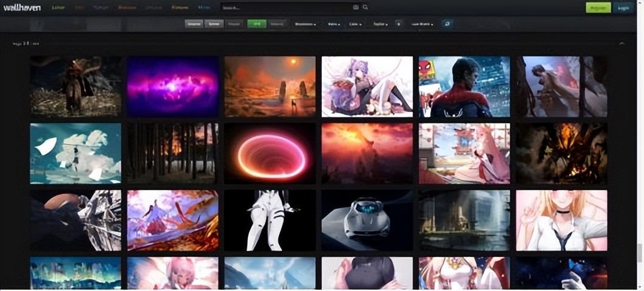Click the sort order arrow icon
644x291 pixels.
coord(399,24)
